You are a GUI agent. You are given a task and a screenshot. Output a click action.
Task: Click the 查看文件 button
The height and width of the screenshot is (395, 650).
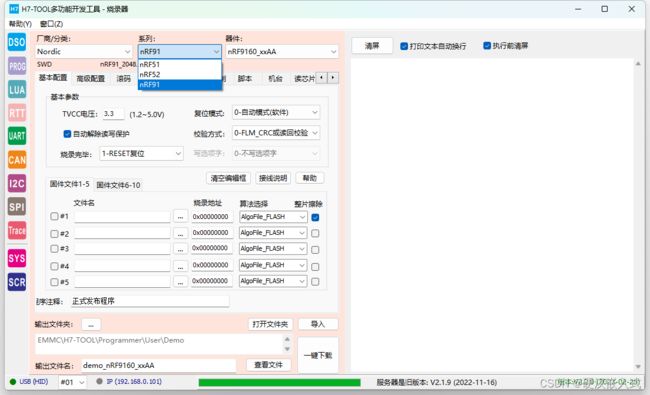pos(268,365)
